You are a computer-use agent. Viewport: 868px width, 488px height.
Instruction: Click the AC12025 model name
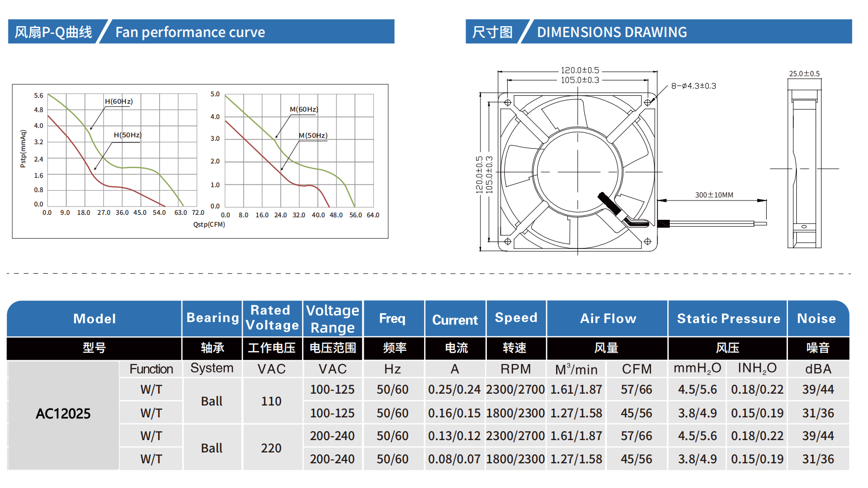point(63,413)
